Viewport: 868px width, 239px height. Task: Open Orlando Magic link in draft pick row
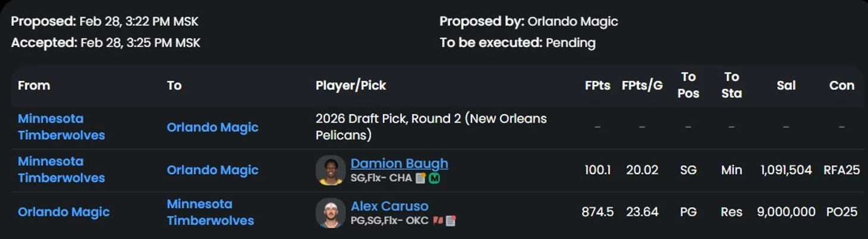[212, 127]
